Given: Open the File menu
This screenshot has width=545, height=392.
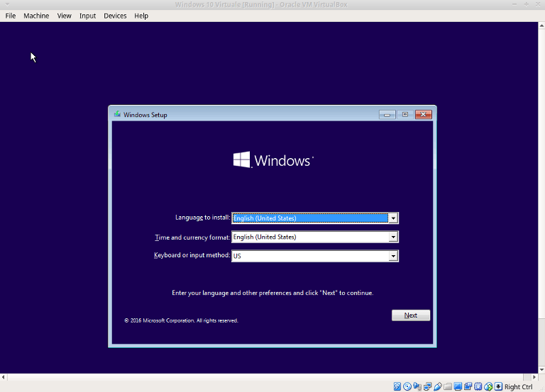Looking at the screenshot, I should coord(11,16).
